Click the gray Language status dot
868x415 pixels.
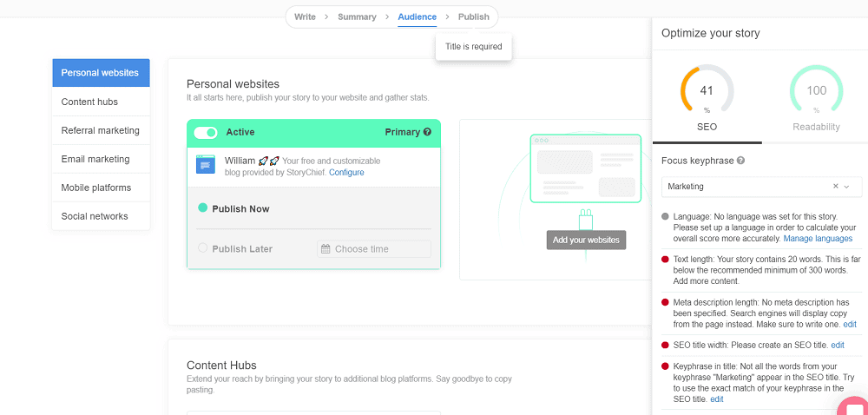tap(666, 216)
